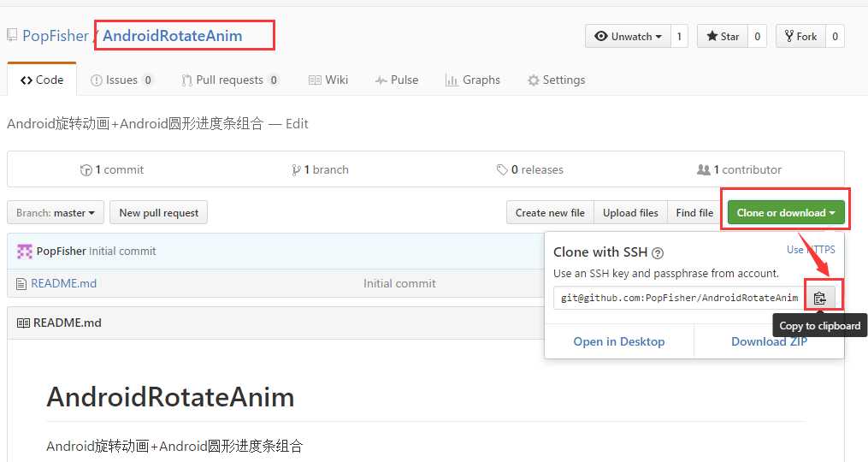Click the tag icon beside 0 releases
The height and width of the screenshot is (462, 868).
pos(502,170)
